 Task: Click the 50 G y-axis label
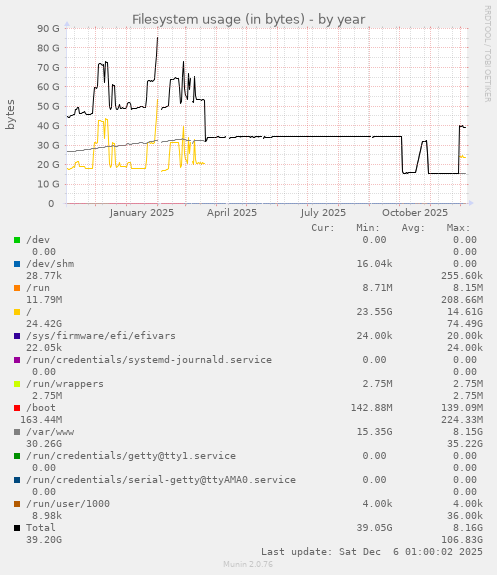coord(48,106)
